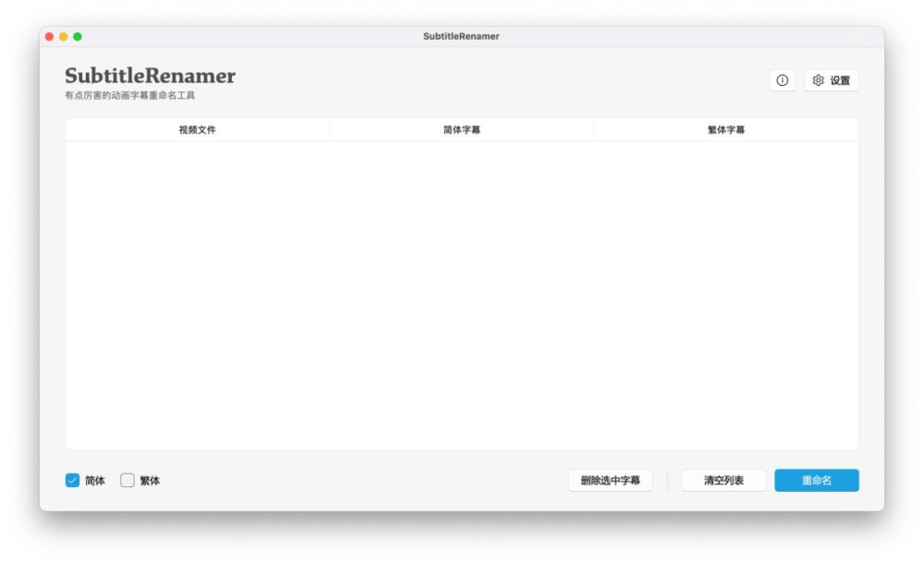Click the 清空列表 button
The height and width of the screenshot is (563, 924).
click(723, 481)
